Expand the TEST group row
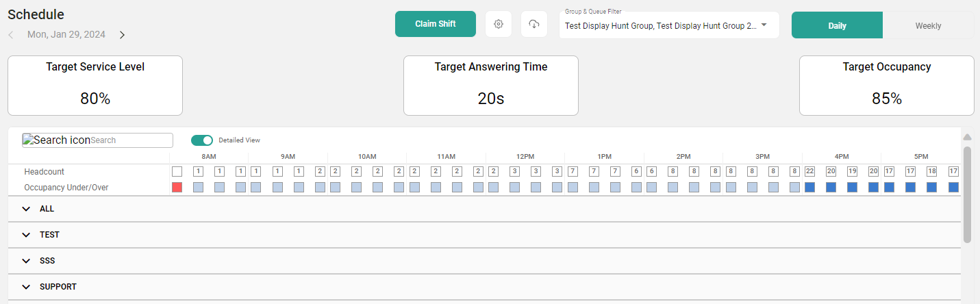 [26, 235]
